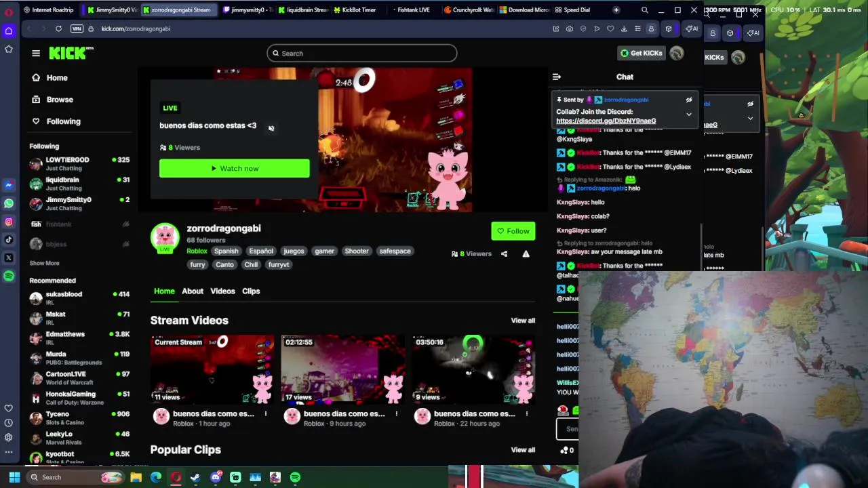Screen dimensions: 868x488
Task: Add a new browser tab
Action: [x=616, y=10]
